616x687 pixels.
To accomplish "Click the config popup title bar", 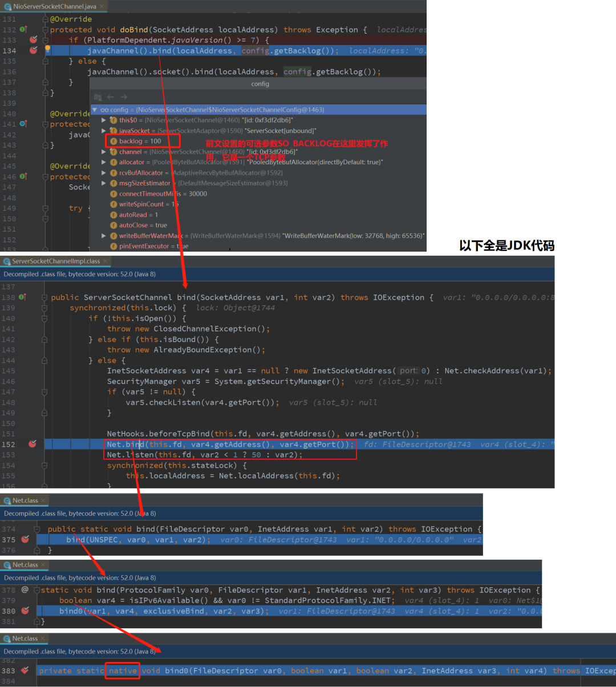I will (258, 83).
